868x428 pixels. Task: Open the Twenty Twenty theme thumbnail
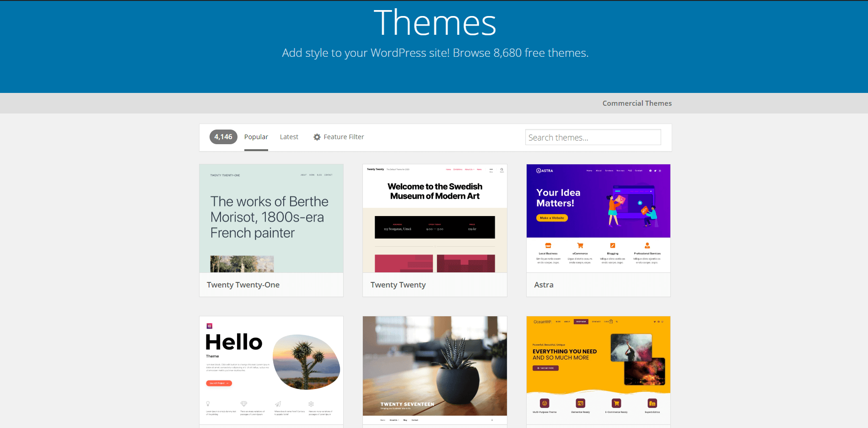click(435, 218)
